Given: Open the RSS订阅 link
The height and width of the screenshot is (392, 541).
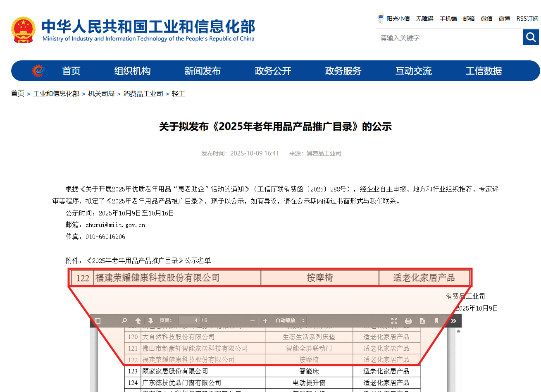Looking at the screenshot, I should [527, 19].
